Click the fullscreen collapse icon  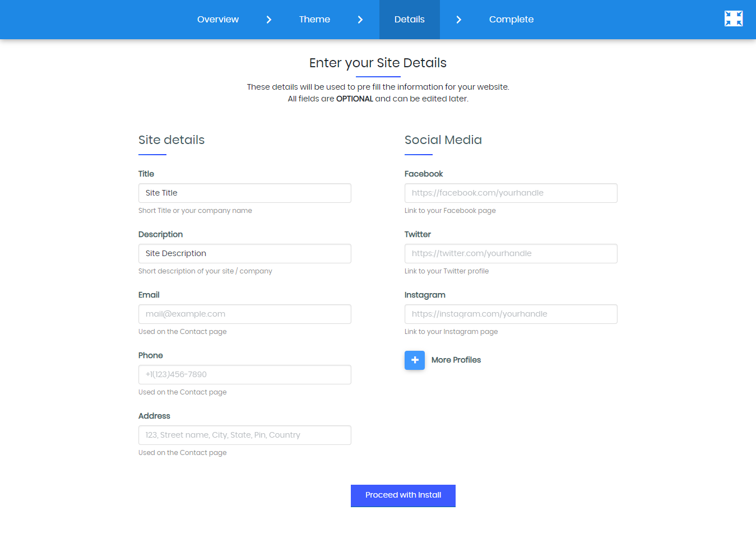tap(733, 19)
